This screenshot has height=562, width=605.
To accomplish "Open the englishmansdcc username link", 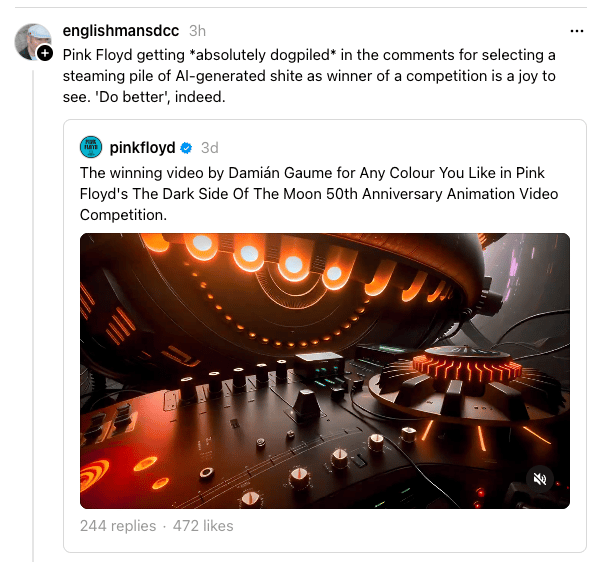I will 121,31.
